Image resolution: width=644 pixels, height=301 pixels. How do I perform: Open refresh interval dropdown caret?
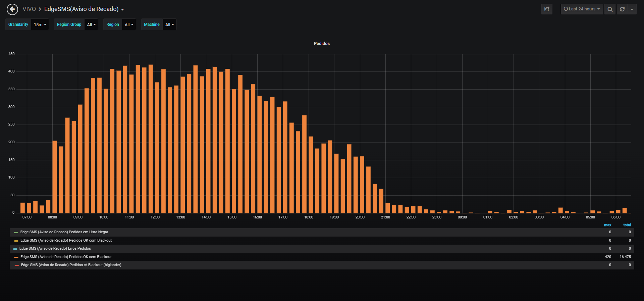pos(632,9)
